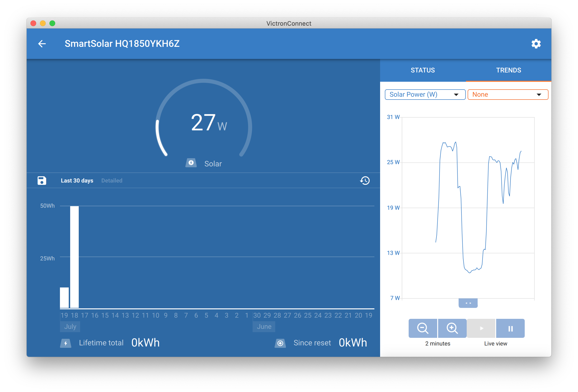Click the Since reset 0kWh value
578x392 pixels.
(353, 343)
